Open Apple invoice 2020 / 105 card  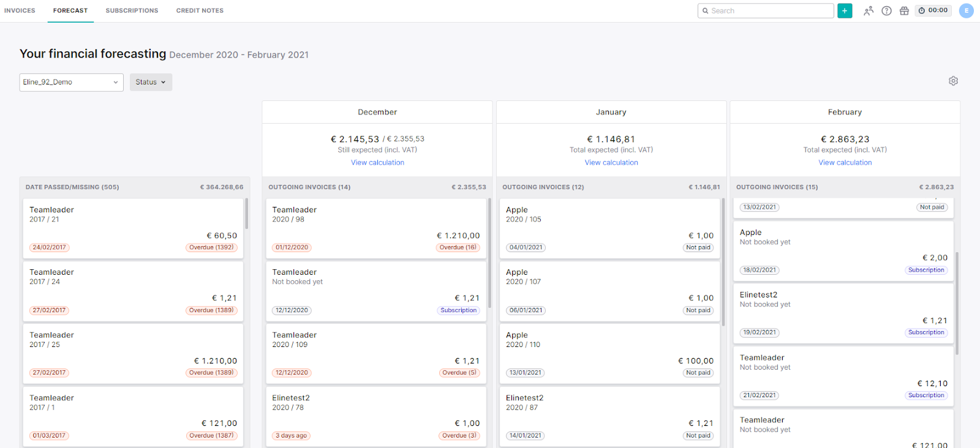[x=609, y=228]
